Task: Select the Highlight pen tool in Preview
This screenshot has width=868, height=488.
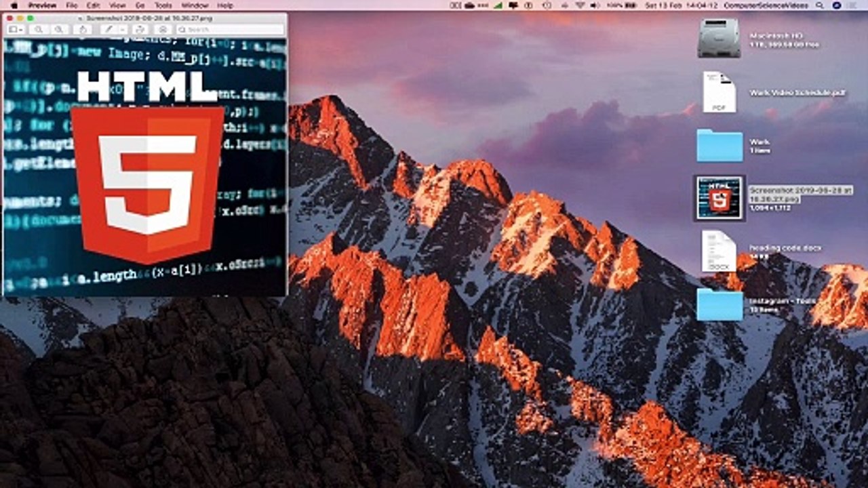Action: point(108,29)
